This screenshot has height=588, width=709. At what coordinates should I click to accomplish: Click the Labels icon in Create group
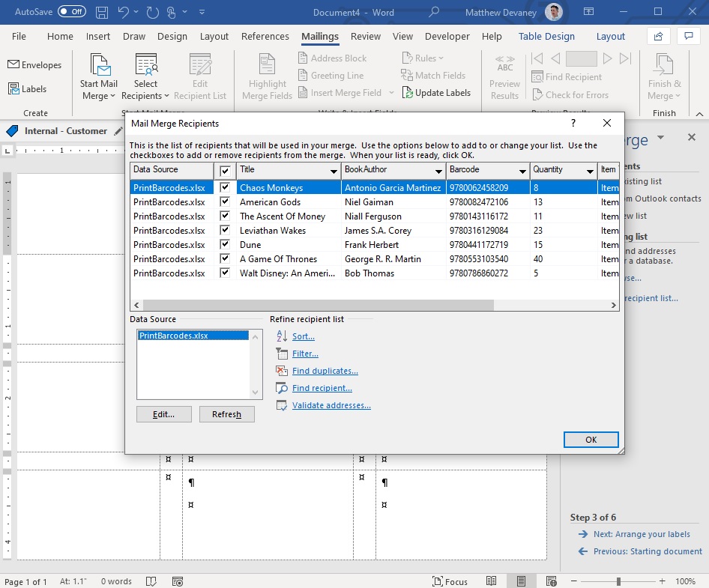point(13,88)
